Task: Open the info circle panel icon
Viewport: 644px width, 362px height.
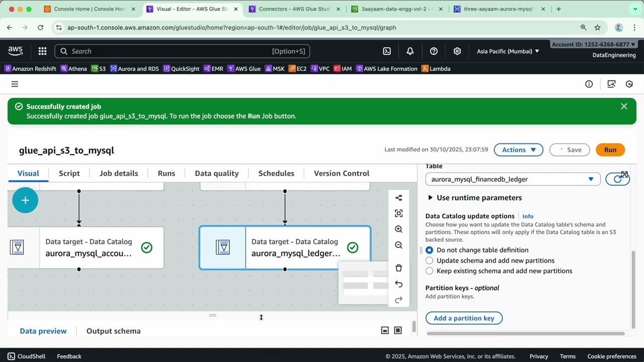Action: (x=589, y=84)
